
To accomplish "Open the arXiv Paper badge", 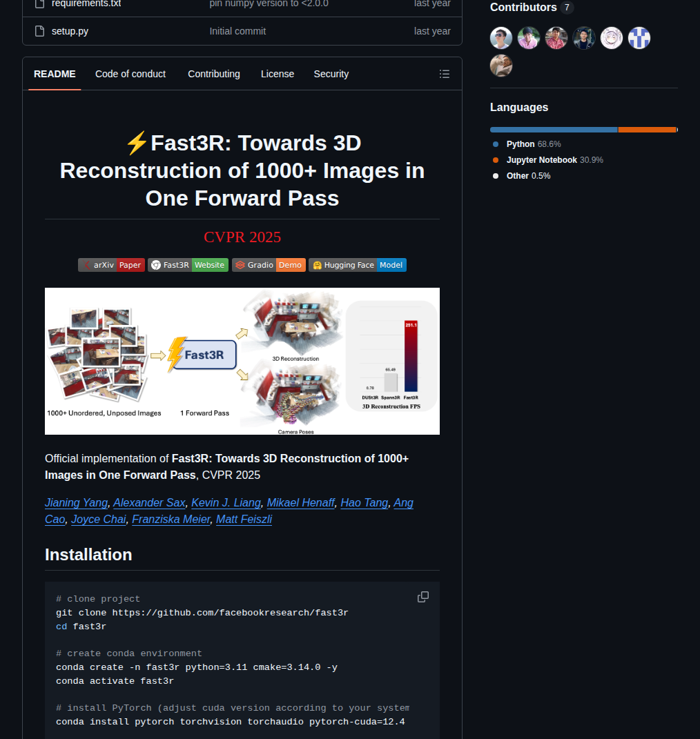I will [111, 265].
